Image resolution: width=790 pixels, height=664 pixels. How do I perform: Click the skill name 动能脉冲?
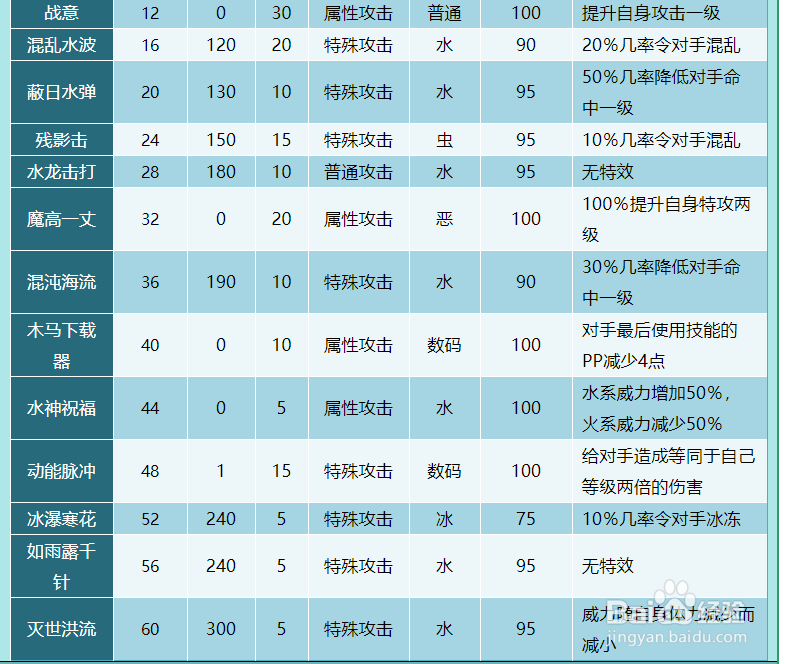tap(61, 471)
